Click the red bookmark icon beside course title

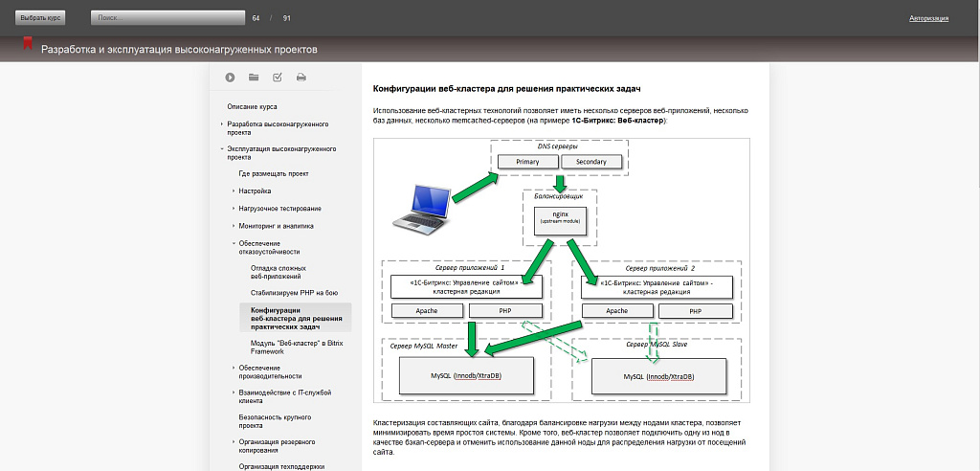tap(28, 44)
